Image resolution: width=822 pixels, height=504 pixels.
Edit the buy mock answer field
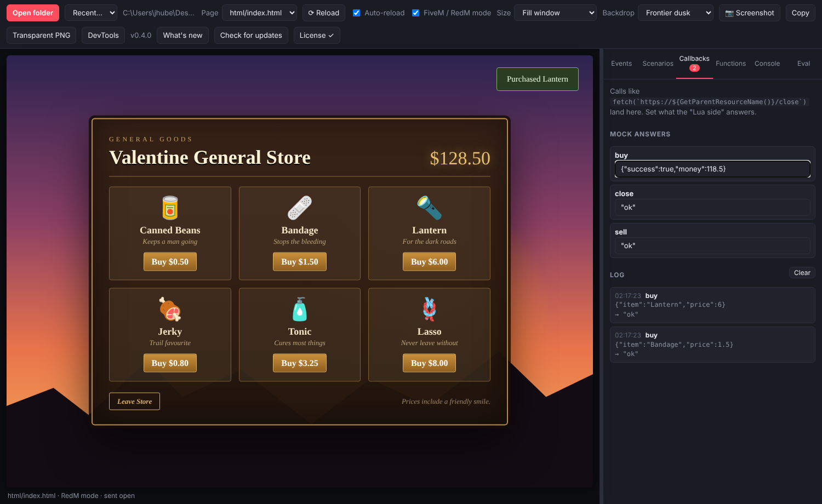click(712, 169)
